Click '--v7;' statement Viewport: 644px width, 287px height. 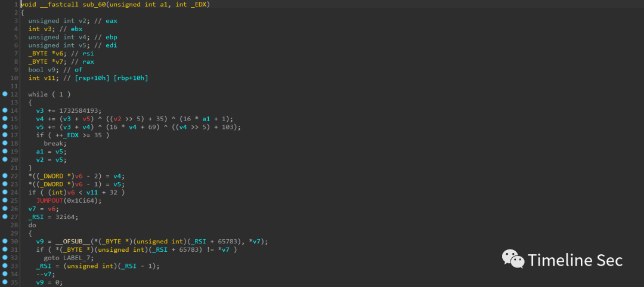46,274
